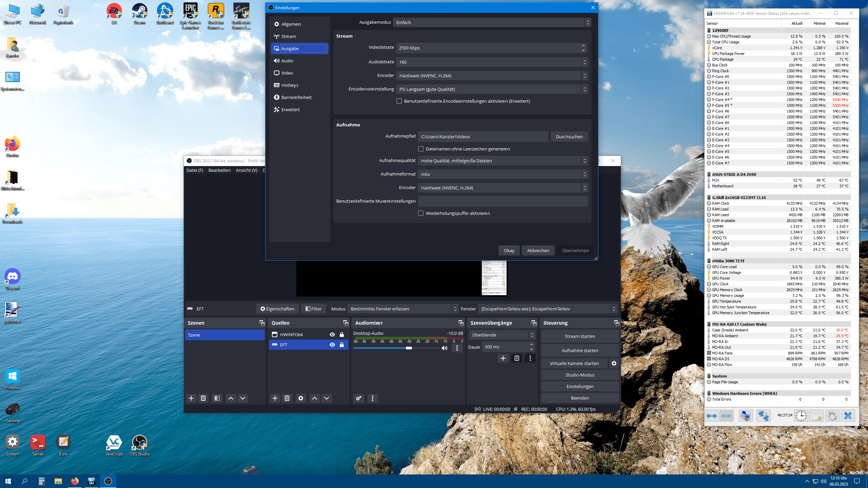Reset HWiNFO min/max clock icon
The height and width of the screenshot is (488, 868).
[x=801, y=415]
